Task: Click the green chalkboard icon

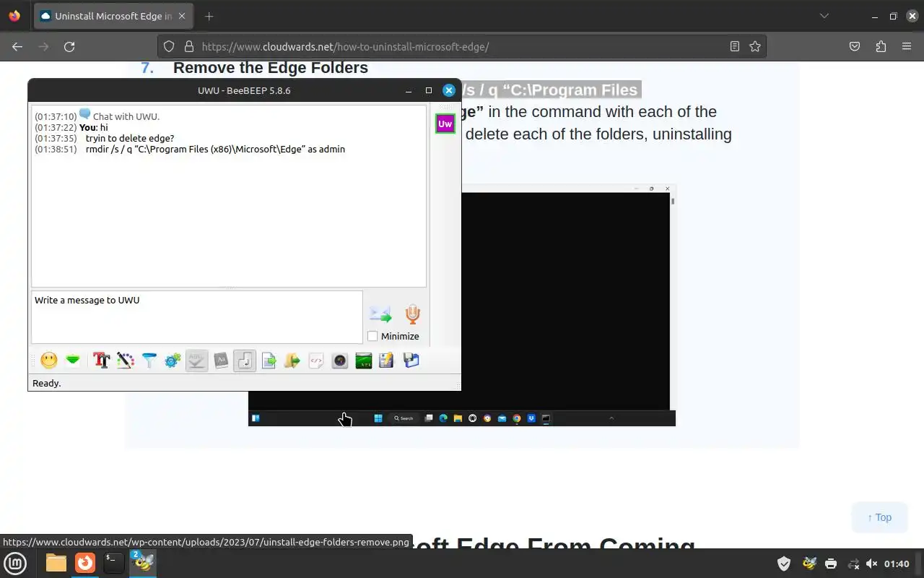Action: [364, 360]
